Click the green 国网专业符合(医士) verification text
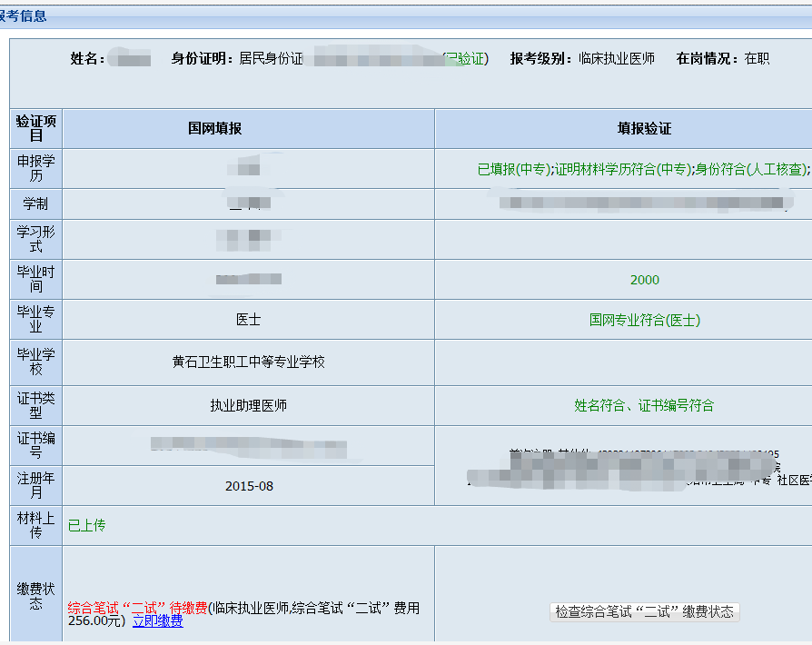This screenshot has height=645, width=812. 644,321
